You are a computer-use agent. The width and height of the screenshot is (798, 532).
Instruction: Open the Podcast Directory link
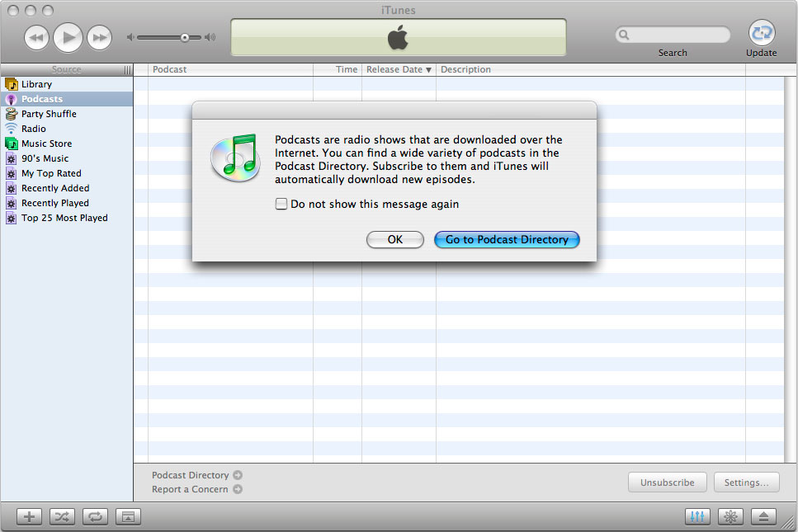[x=191, y=475]
